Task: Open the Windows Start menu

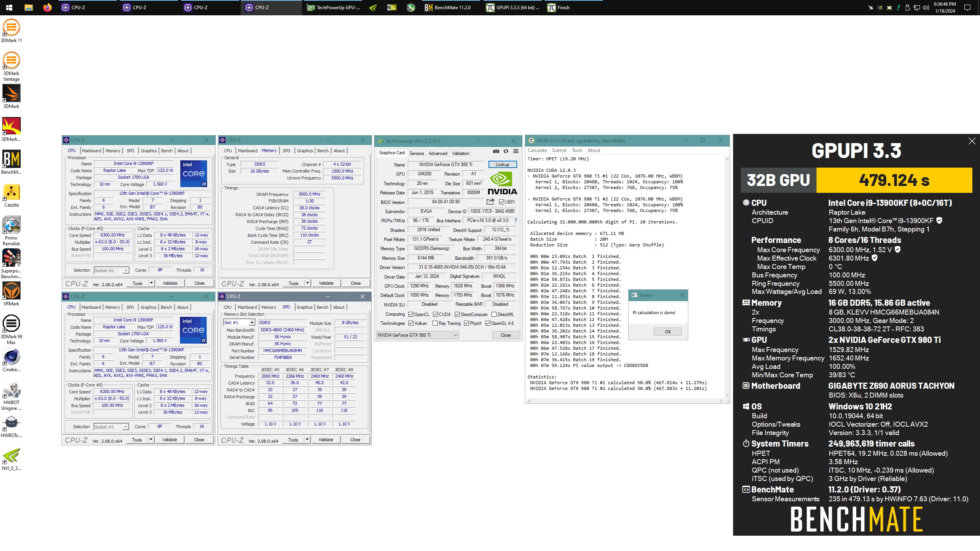Action: 9,8
